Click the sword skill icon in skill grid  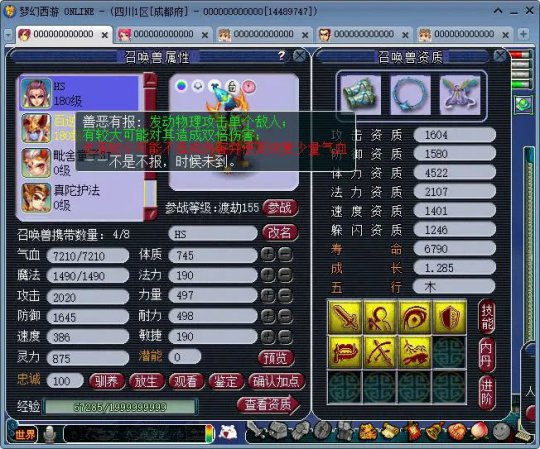(x=345, y=317)
